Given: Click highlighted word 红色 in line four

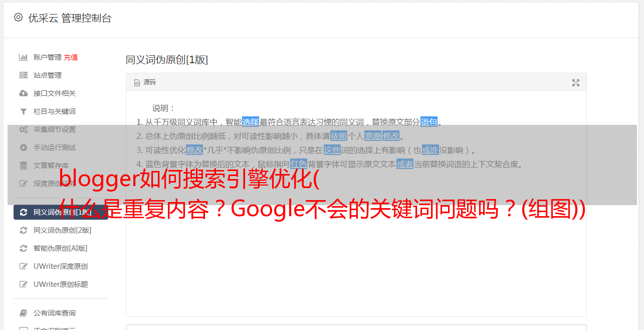Looking at the screenshot, I should point(299,164).
